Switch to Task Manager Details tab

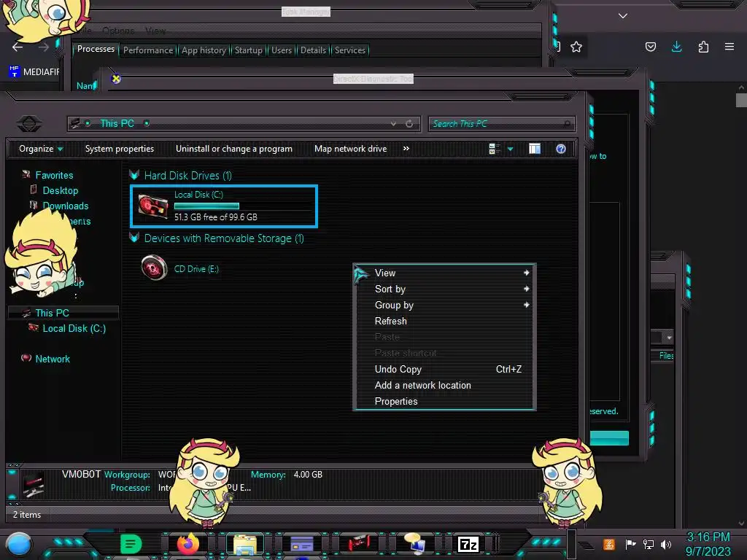pos(313,50)
